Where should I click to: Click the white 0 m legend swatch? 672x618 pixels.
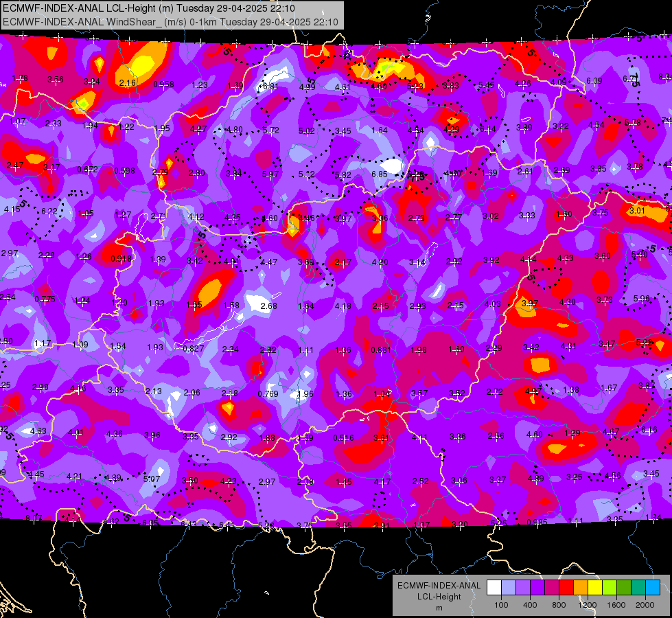pyautogui.click(x=494, y=587)
